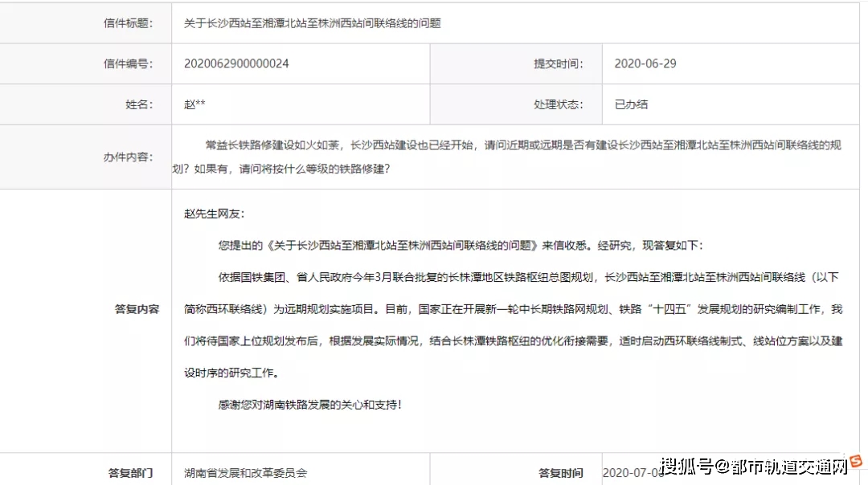This screenshot has height=485, width=868.
Task: Click the 已办结 status value
Action: click(631, 104)
